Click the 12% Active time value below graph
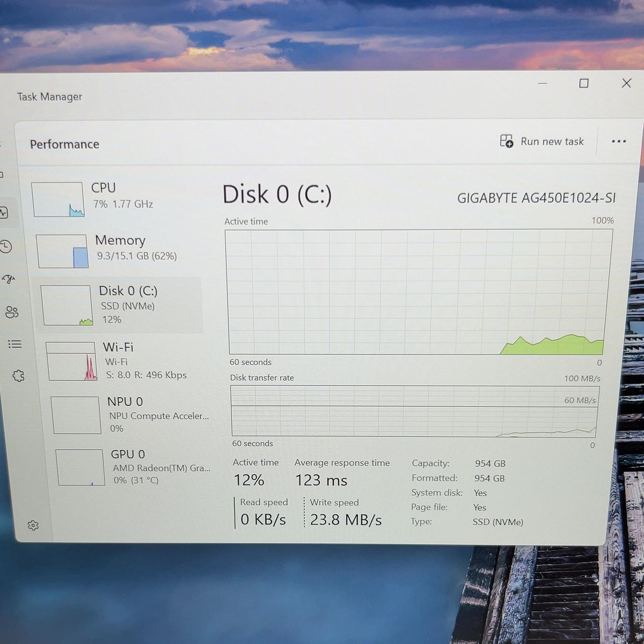 point(249,480)
